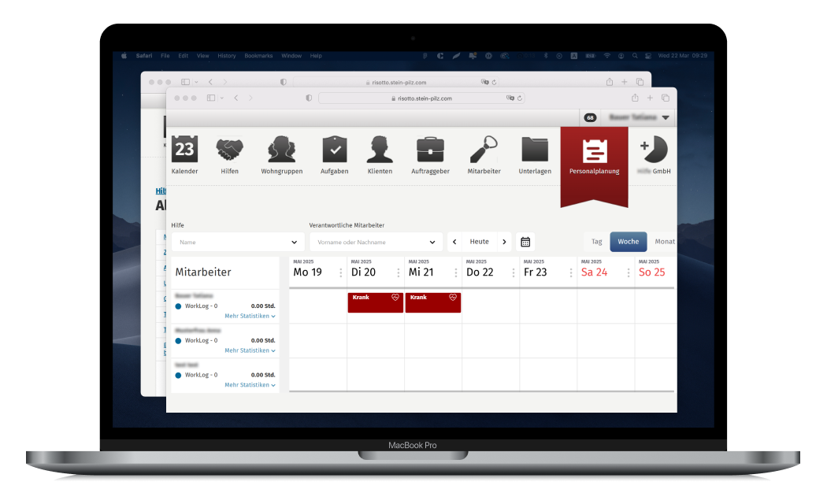The height and width of the screenshot is (504, 827).
Task: Click the Krank entry on Di 20
Action: [375, 302]
